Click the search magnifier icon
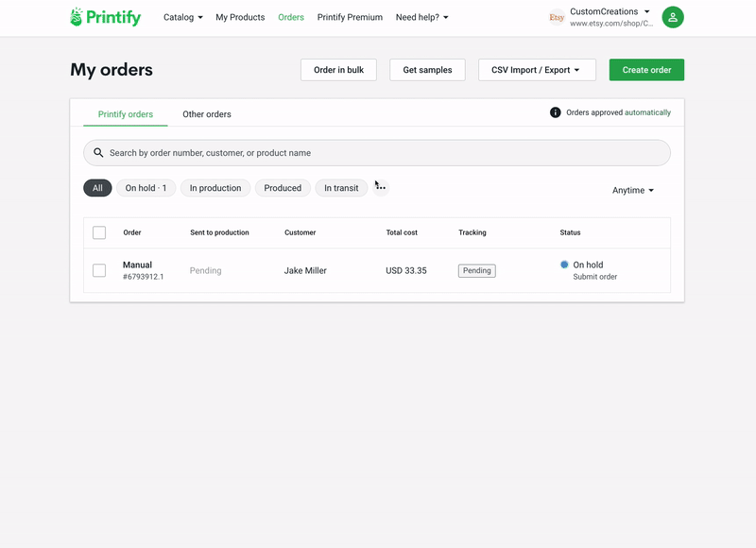This screenshot has width=756, height=548. click(x=99, y=152)
